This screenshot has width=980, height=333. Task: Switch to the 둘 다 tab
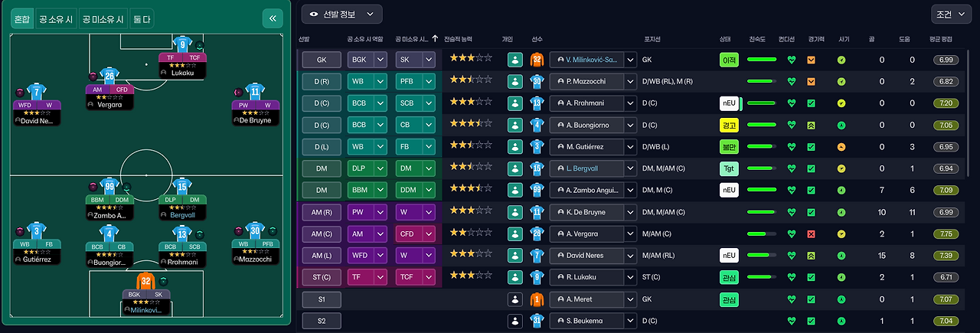coord(142,19)
